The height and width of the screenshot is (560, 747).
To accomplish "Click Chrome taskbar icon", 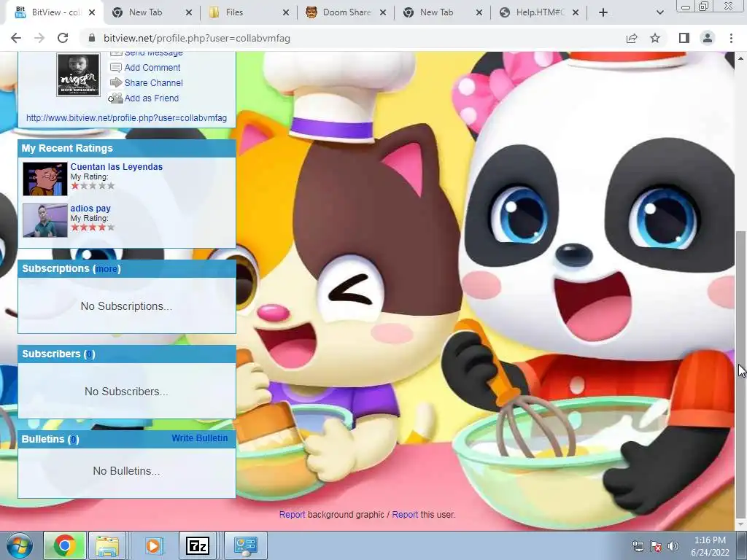I will coord(65,545).
